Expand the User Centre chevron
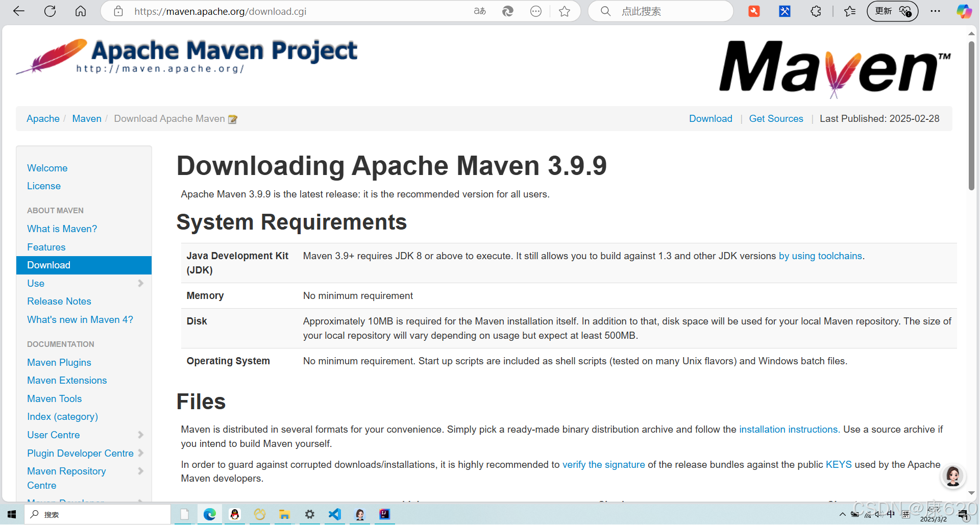The height and width of the screenshot is (525, 980). coord(141,435)
